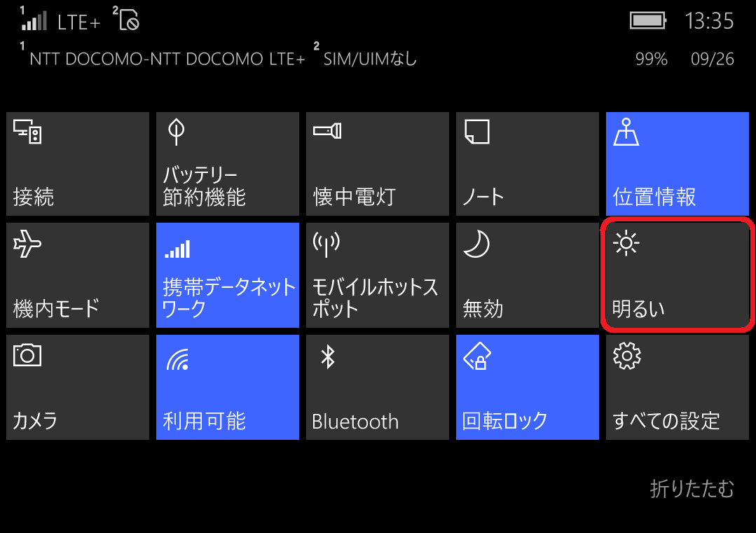The image size is (756, 533).
Task: Enable the Bluetooth tile
Action: (x=378, y=387)
